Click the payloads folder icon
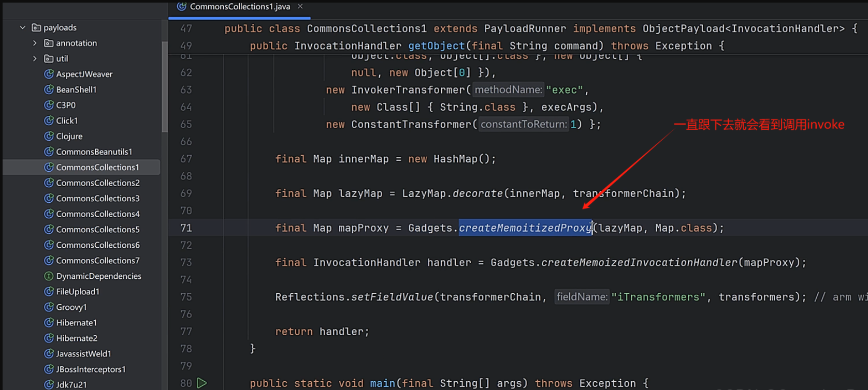This screenshot has height=390, width=868. [36, 27]
